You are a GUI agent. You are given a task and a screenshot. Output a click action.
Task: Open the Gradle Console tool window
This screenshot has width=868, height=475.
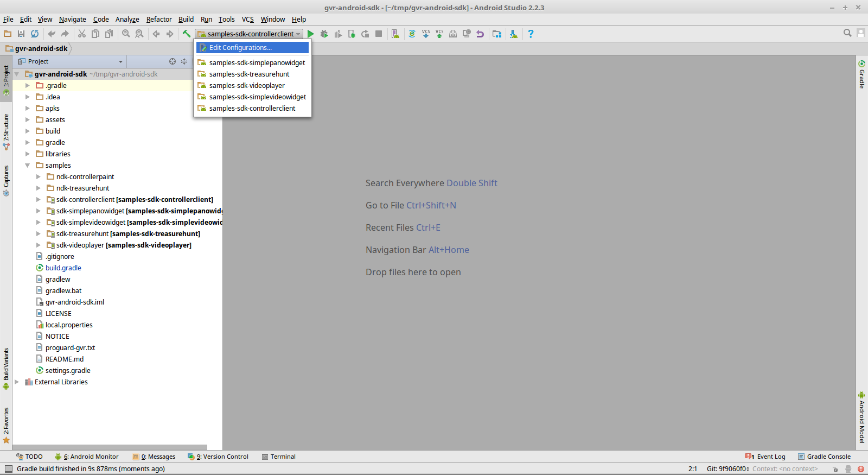(x=824, y=457)
